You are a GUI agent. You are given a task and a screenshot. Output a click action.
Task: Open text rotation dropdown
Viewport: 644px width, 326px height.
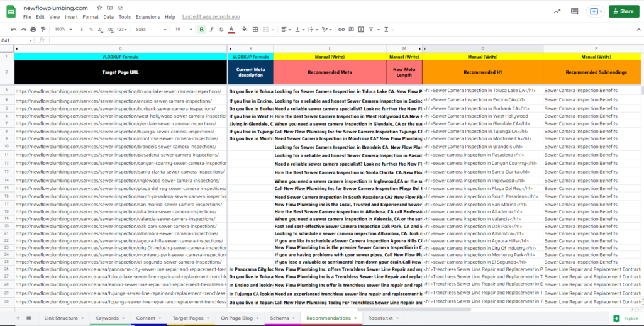[326, 30]
